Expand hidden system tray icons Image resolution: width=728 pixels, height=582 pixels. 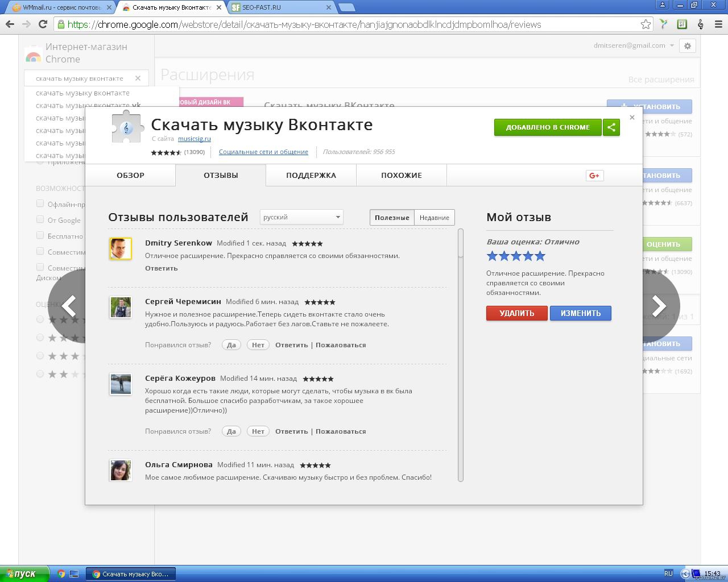[685, 574]
